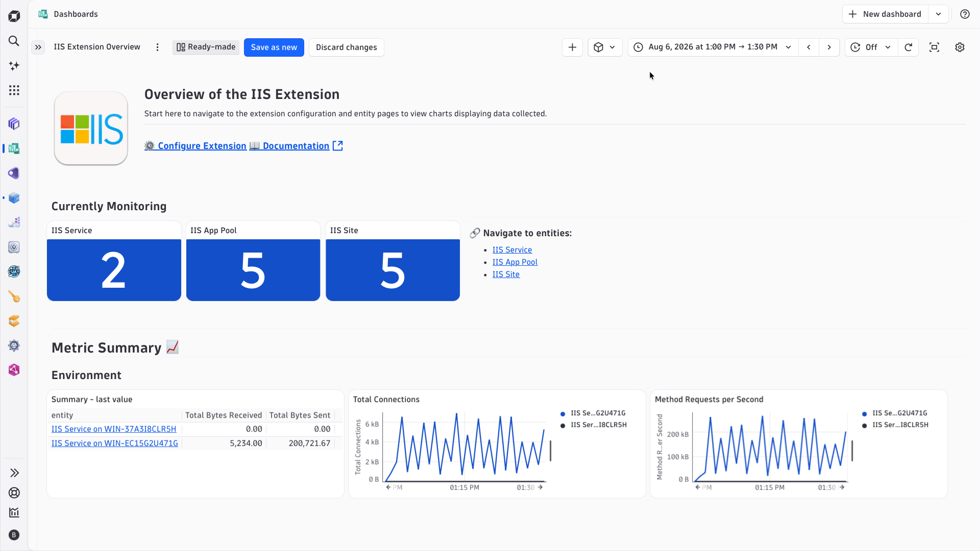Select IIS Ser...I8CLR5H legend in Total Connections
This screenshot has width=980, height=551.
click(x=594, y=425)
